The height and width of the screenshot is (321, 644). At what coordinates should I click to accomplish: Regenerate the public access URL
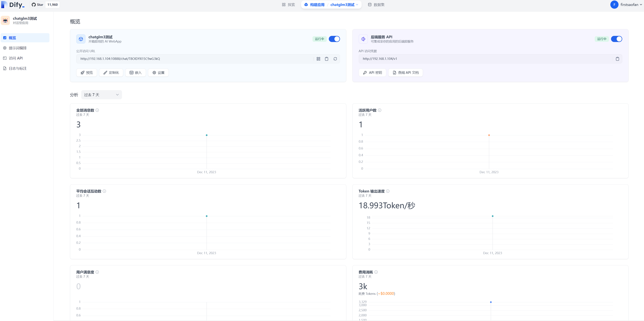pyautogui.click(x=335, y=59)
